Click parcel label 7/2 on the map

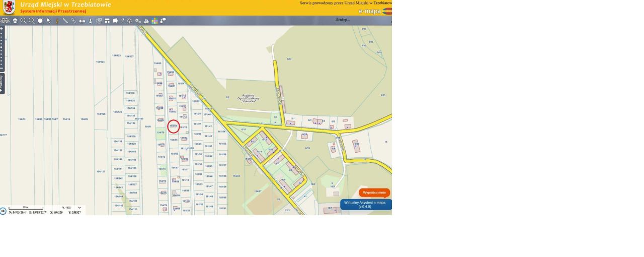pos(227,97)
